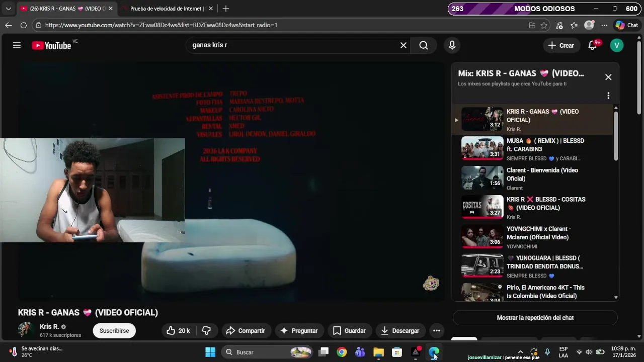Open Microsoft Teams from taskbar
644x362 pixels.
(x=360, y=352)
